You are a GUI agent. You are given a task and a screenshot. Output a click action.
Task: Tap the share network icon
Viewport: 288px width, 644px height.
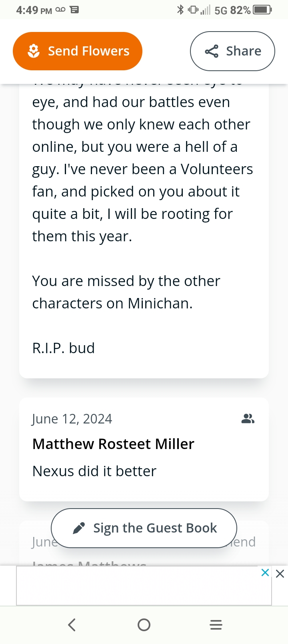pyautogui.click(x=212, y=51)
